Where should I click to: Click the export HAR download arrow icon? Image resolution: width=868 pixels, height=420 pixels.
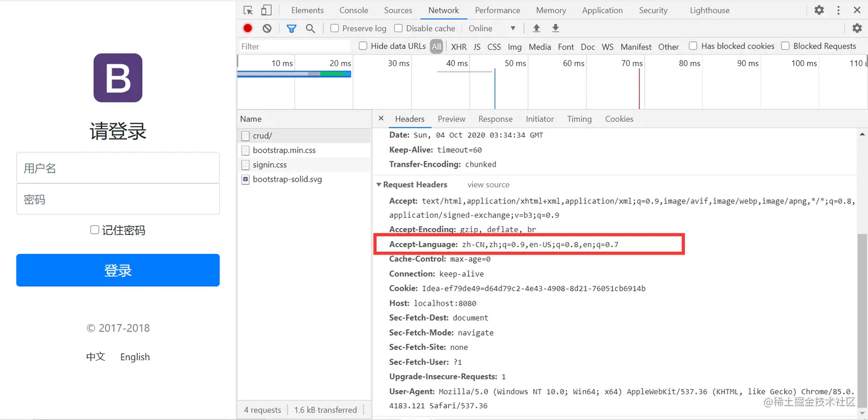pos(556,28)
